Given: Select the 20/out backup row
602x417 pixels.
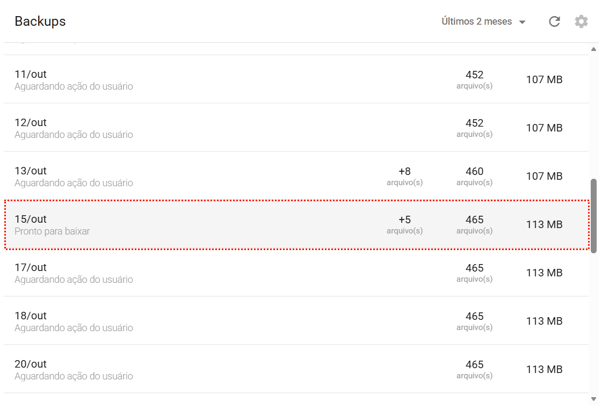Looking at the screenshot, I should 200,370.
